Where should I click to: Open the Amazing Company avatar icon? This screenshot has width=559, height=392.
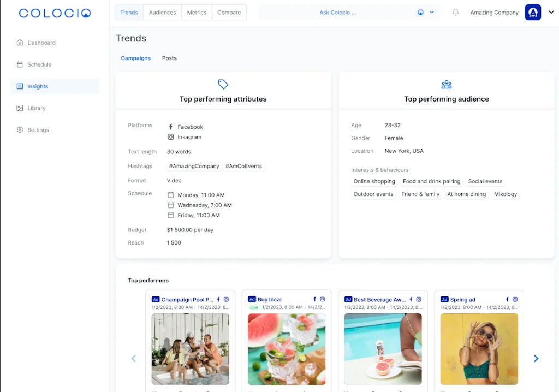pos(533,13)
